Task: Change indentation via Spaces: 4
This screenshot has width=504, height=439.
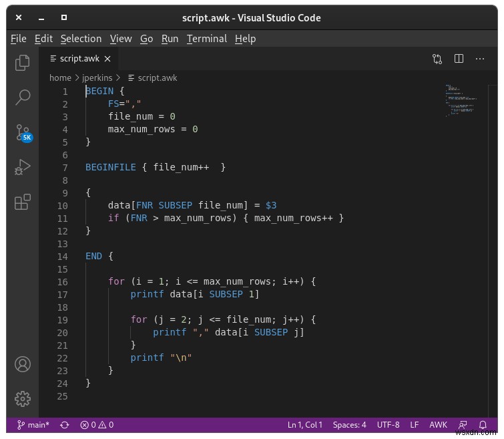Action: pyautogui.click(x=349, y=425)
